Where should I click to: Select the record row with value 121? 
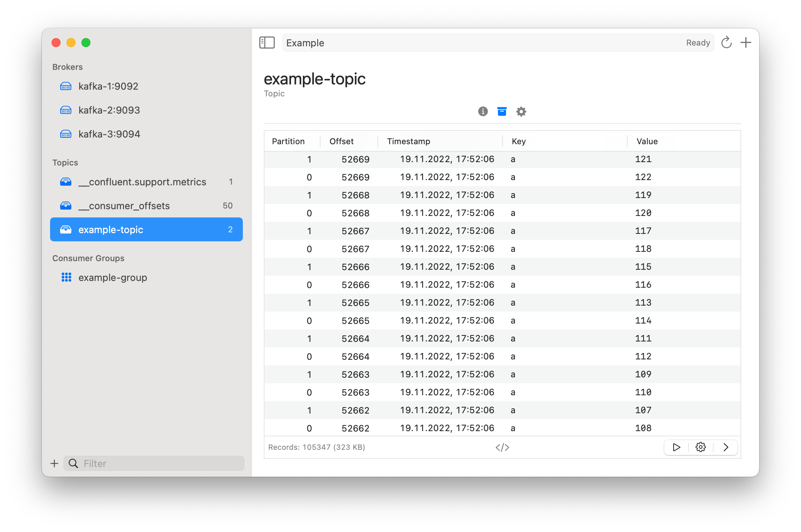coord(502,159)
